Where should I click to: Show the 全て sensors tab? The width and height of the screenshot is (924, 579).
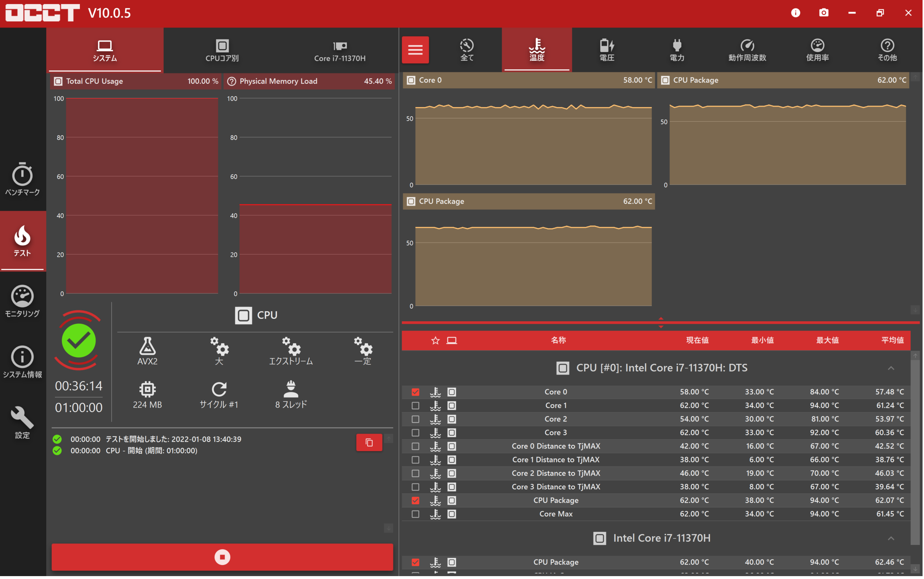point(467,50)
